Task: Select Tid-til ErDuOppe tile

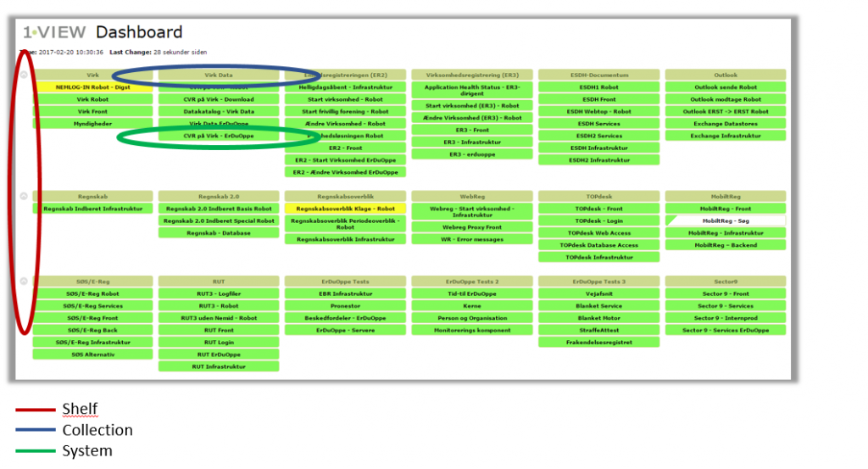Action: (x=472, y=293)
